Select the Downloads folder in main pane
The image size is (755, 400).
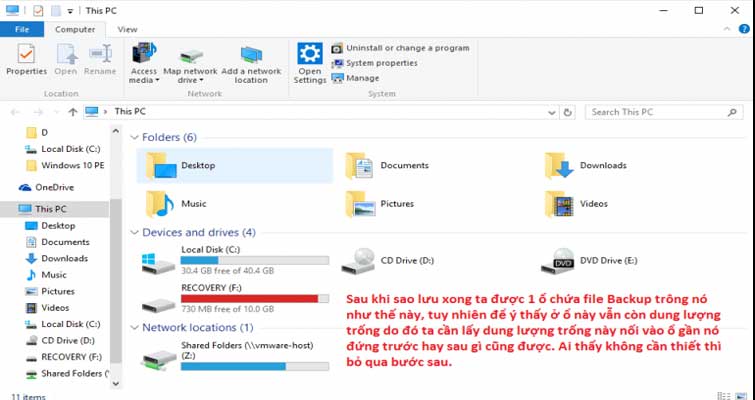point(586,166)
